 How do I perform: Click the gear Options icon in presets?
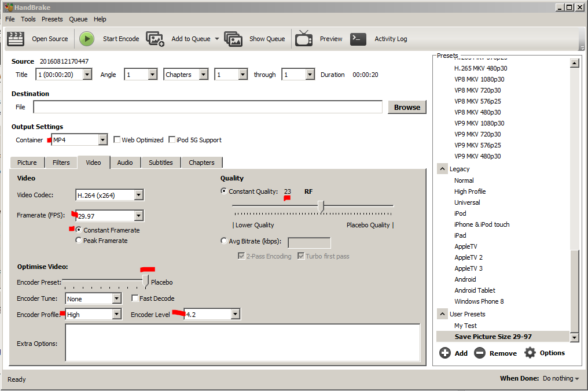[530, 352]
